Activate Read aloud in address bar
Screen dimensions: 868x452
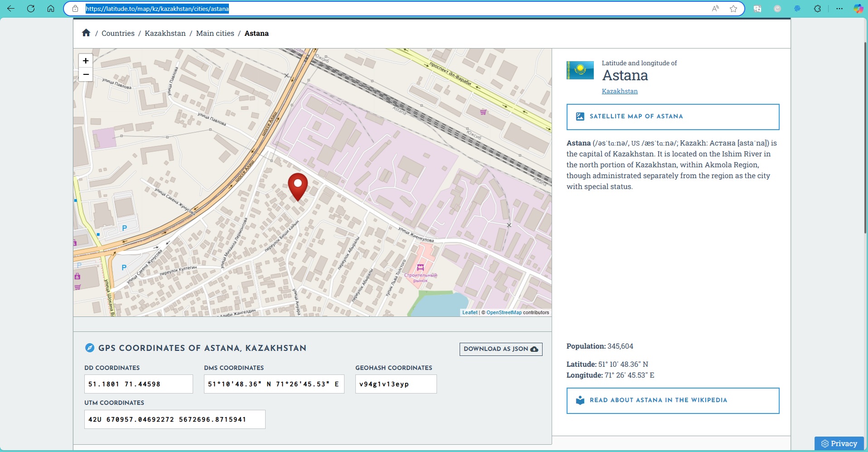coord(715,9)
